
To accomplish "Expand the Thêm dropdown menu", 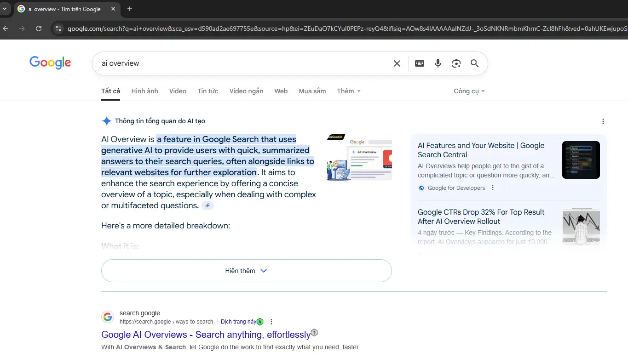I will (349, 91).
